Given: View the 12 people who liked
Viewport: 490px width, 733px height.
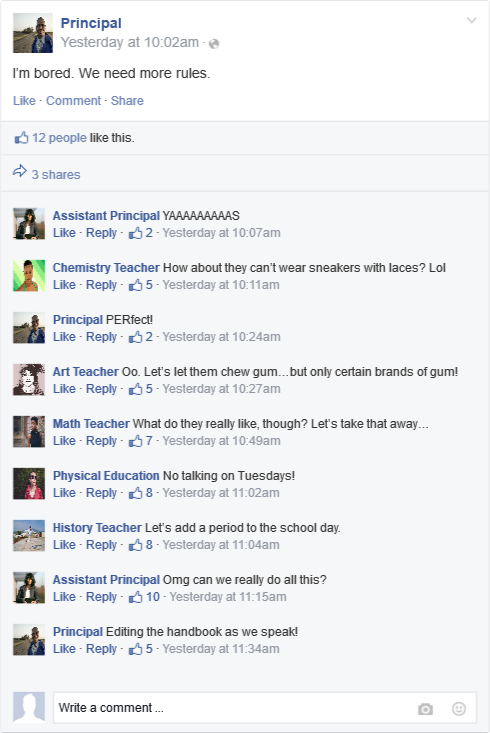Looking at the screenshot, I should pyautogui.click(x=59, y=137).
